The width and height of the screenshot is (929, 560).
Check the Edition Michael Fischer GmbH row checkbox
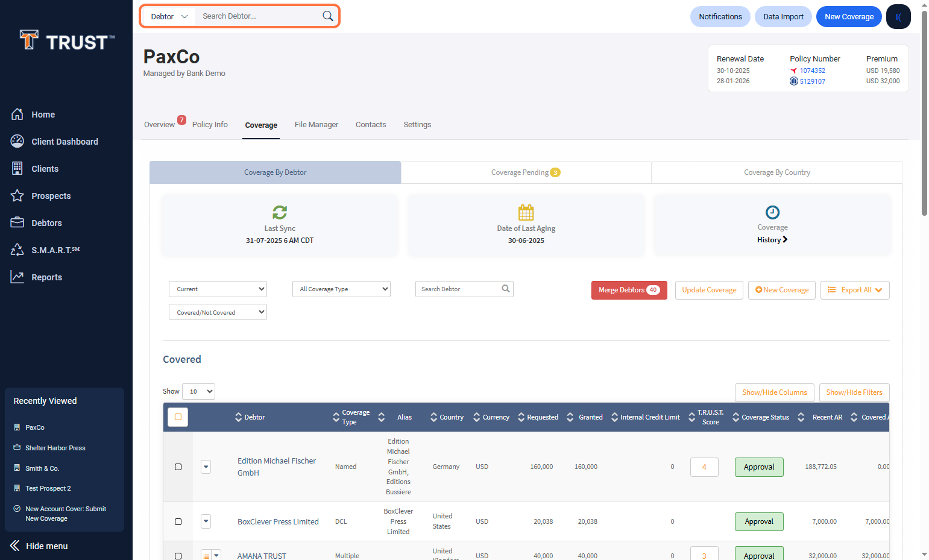click(178, 467)
